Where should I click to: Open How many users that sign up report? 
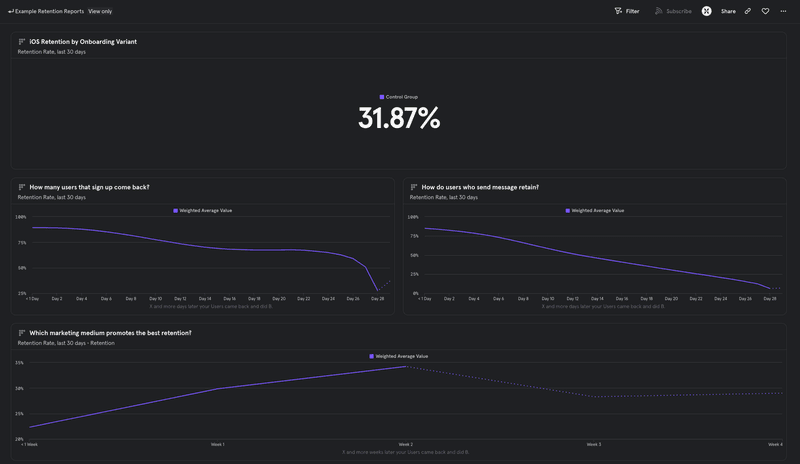coord(89,187)
